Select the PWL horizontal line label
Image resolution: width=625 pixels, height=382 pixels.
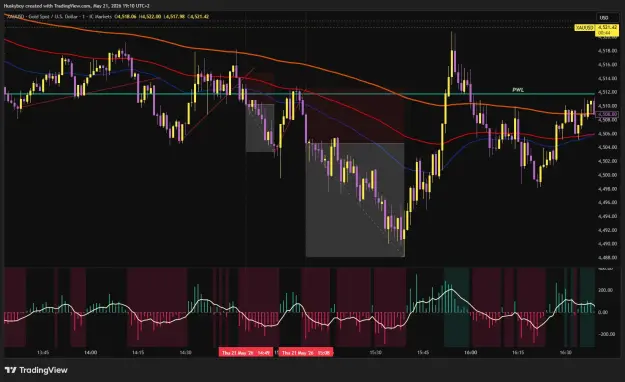point(518,90)
